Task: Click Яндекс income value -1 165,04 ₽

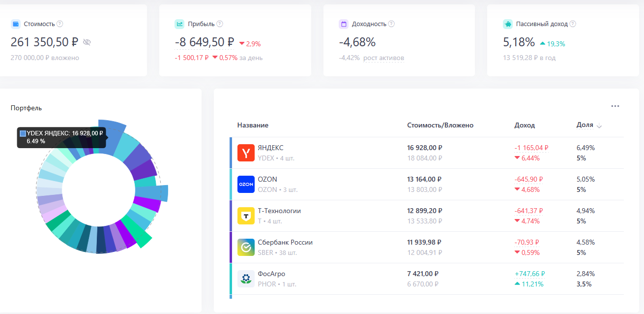Action: pyautogui.click(x=531, y=148)
